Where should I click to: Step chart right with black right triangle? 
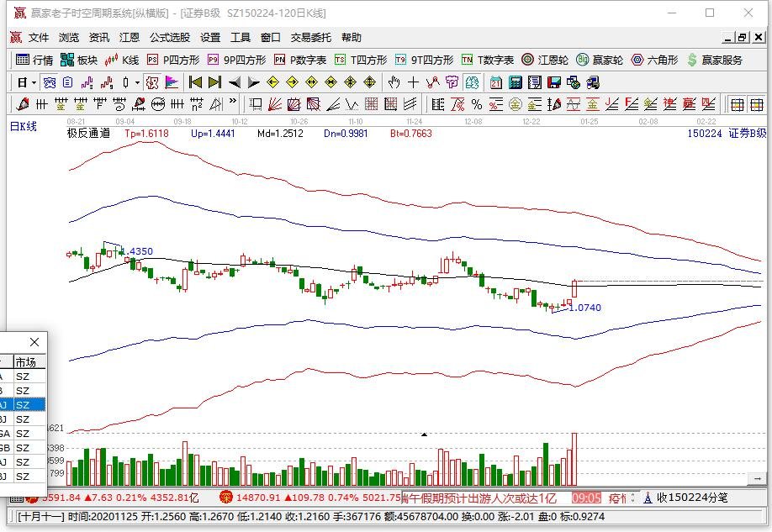tap(254, 82)
